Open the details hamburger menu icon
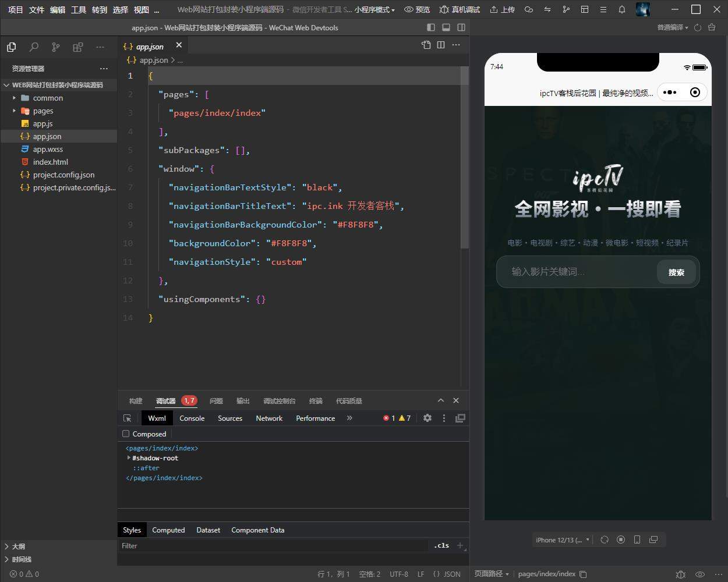The height and width of the screenshot is (582, 728). coord(603,9)
